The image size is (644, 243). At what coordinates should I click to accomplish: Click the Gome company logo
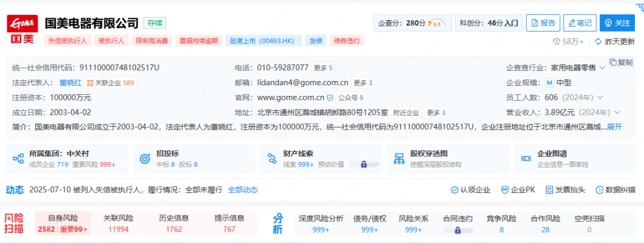click(23, 30)
